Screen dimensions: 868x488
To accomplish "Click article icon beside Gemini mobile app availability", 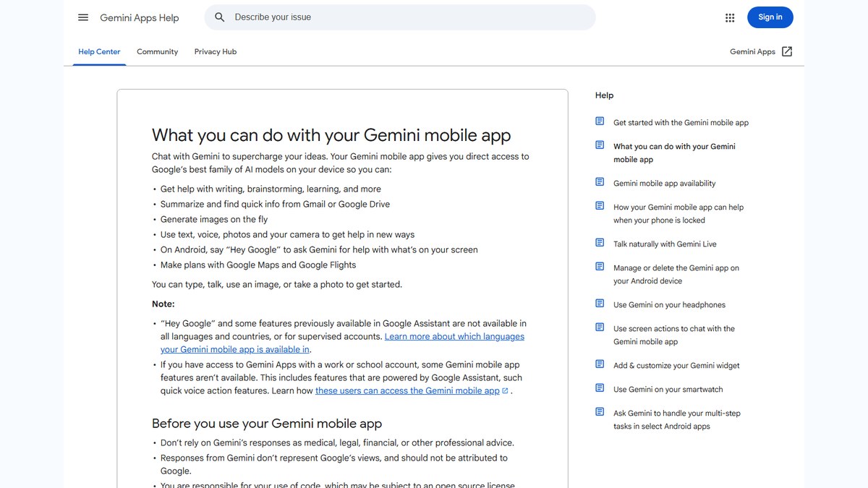I will 600,182.
